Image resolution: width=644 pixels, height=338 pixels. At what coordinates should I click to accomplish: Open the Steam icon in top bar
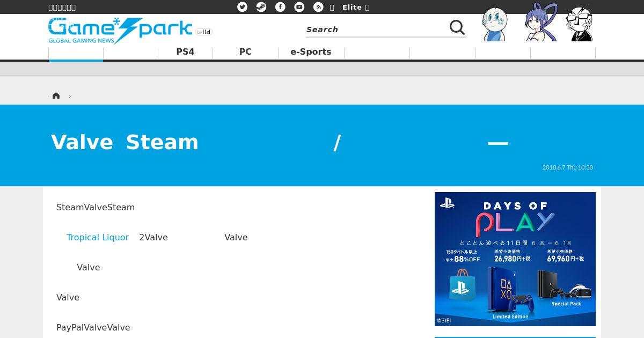pyautogui.click(x=261, y=7)
